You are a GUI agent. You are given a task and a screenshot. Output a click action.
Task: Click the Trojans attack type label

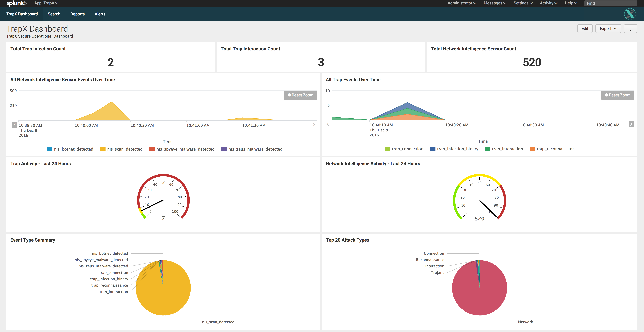pyautogui.click(x=437, y=273)
